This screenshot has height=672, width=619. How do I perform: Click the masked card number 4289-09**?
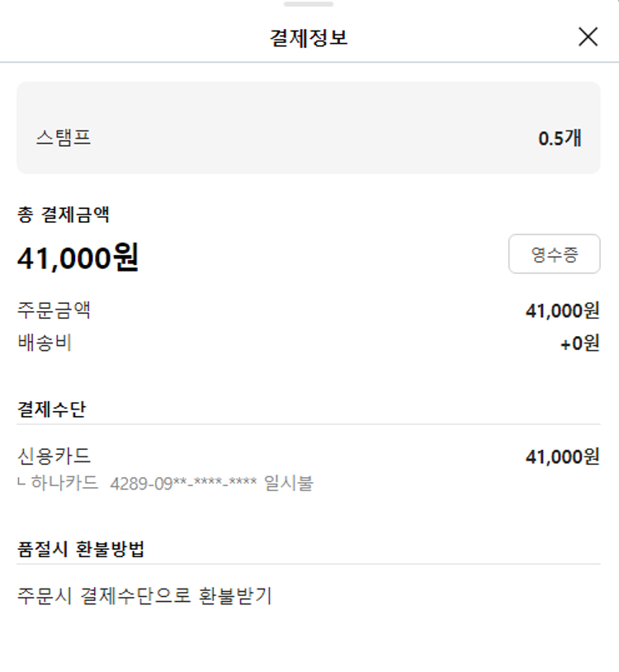pyautogui.click(x=183, y=483)
